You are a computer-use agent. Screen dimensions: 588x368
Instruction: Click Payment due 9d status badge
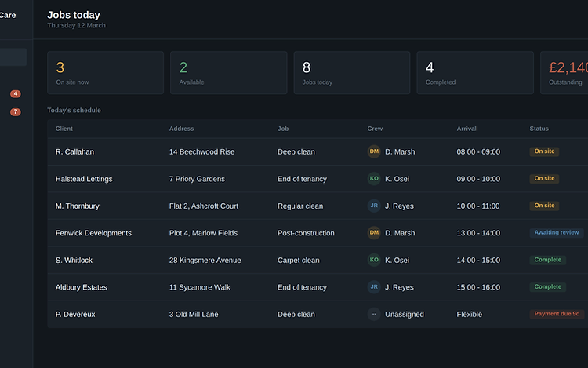pyautogui.click(x=557, y=314)
